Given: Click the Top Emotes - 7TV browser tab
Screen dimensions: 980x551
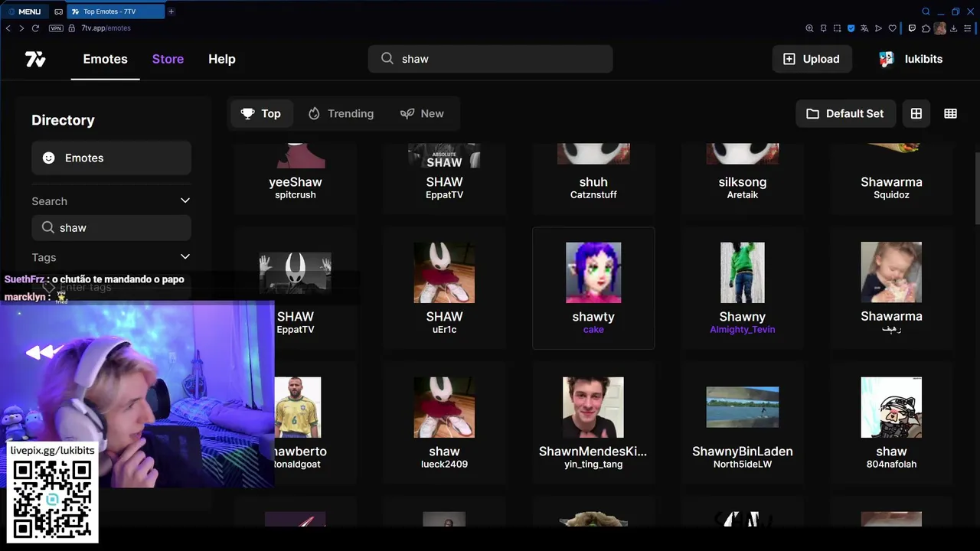Looking at the screenshot, I should [x=116, y=11].
